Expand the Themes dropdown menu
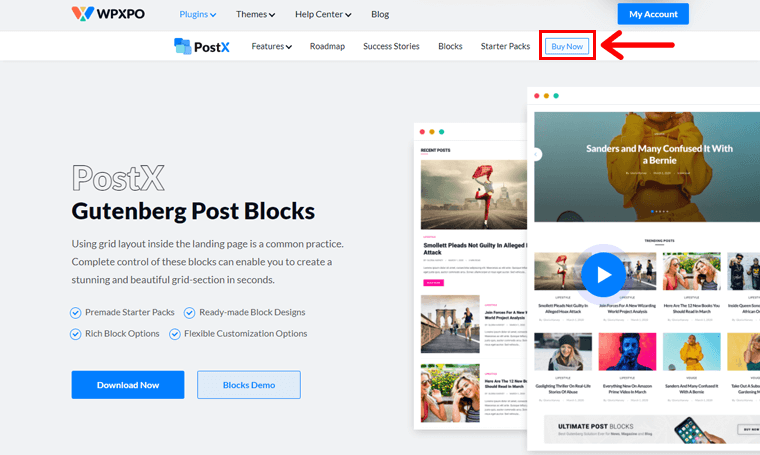Viewport: 760px width, 455px height. (x=255, y=15)
